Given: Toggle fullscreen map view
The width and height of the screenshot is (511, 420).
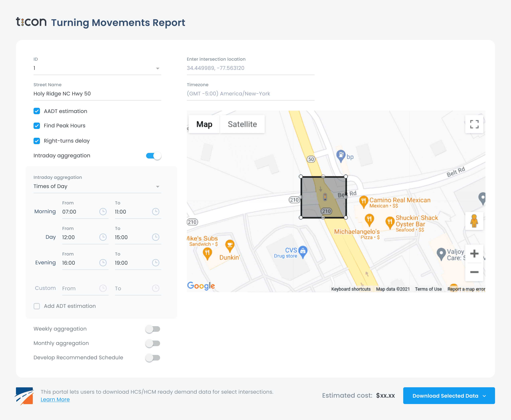Looking at the screenshot, I should 474,124.
